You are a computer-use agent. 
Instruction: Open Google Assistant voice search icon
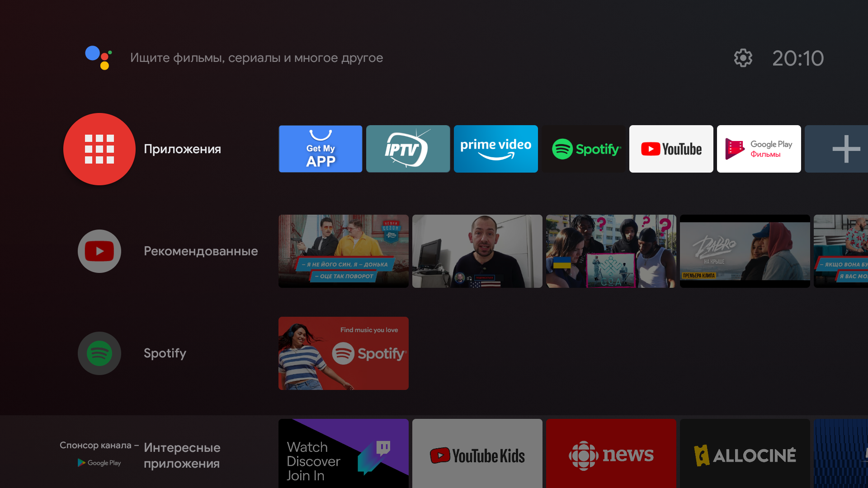tap(99, 58)
